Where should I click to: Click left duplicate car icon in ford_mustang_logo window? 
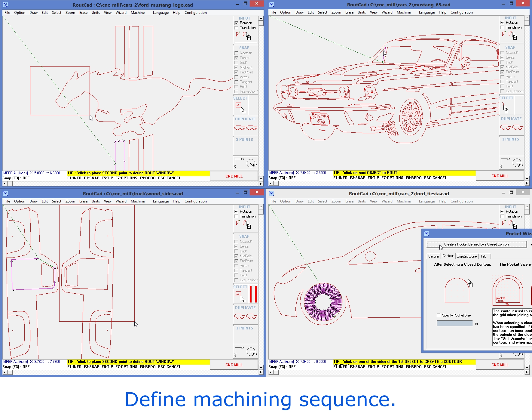point(240,128)
